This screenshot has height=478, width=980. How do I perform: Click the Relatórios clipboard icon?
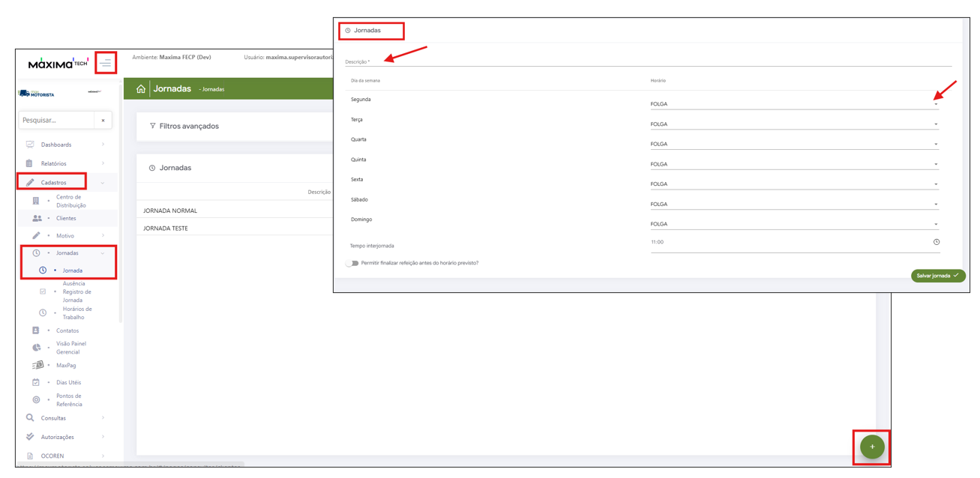(29, 163)
